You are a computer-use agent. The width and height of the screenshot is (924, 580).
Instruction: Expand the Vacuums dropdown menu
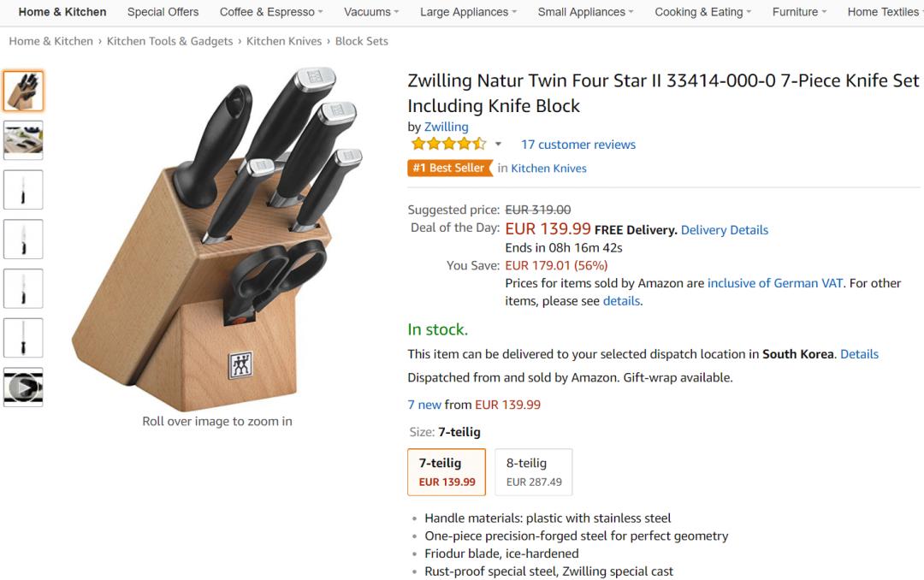pyautogui.click(x=372, y=12)
